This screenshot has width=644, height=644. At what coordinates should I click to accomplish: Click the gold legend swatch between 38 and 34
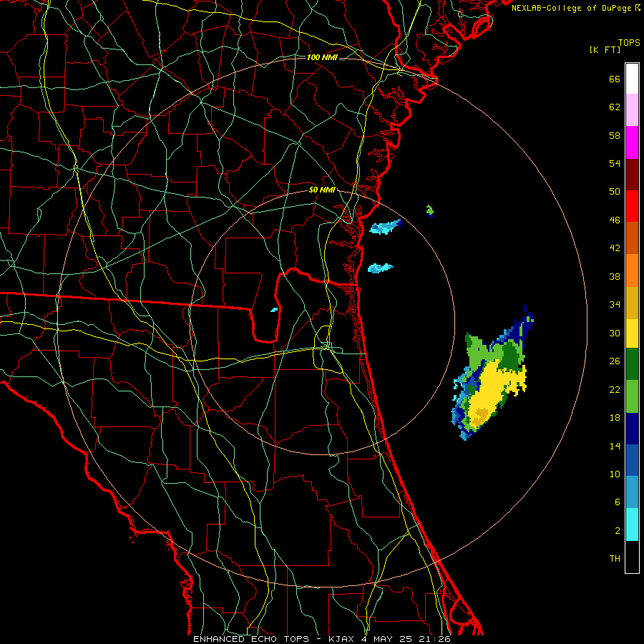[x=632, y=303]
